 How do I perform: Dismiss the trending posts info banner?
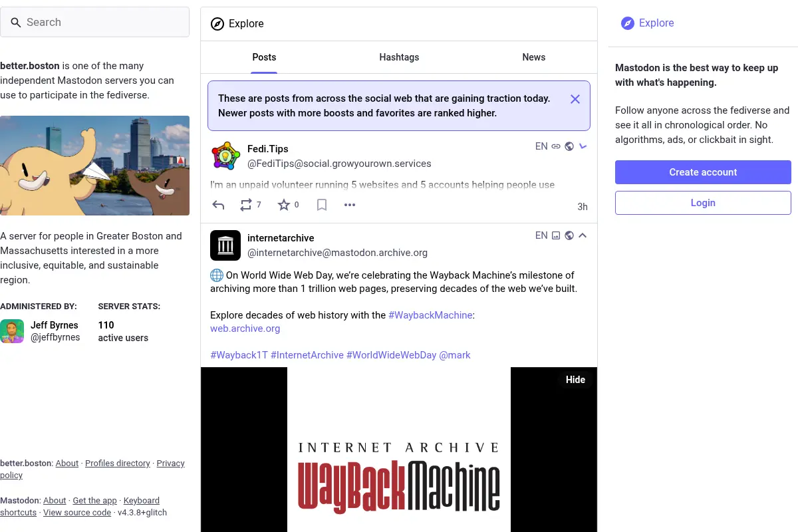coord(575,99)
